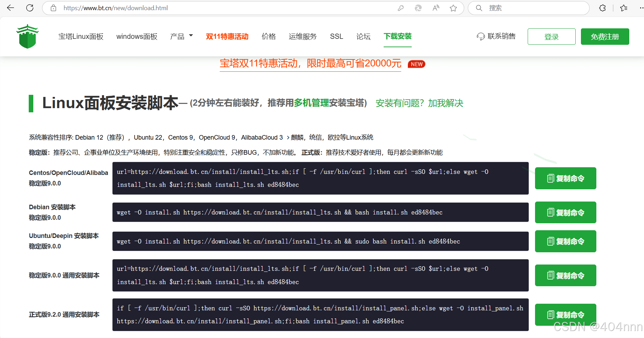This screenshot has height=338, width=644.
Task: Open the SSL nav item
Action: 337,36
